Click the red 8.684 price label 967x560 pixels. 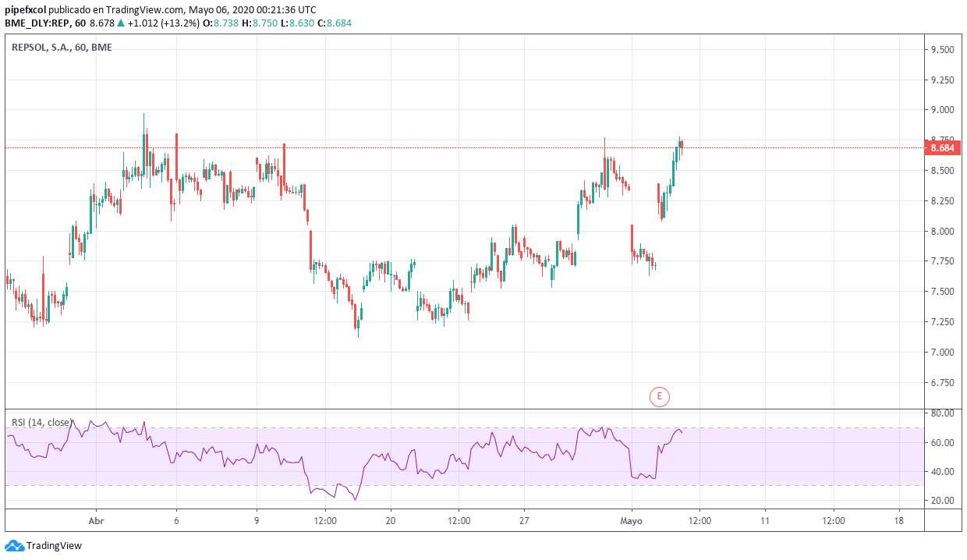point(941,147)
